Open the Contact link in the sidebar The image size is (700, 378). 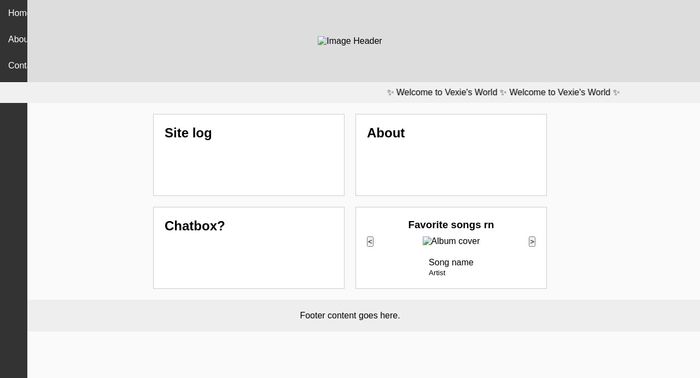tap(17, 65)
